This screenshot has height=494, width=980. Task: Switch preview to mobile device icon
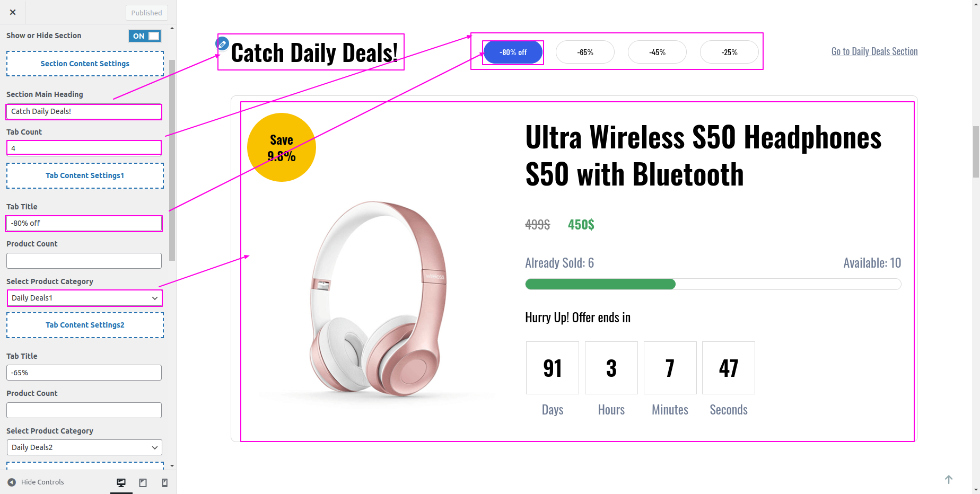164,482
